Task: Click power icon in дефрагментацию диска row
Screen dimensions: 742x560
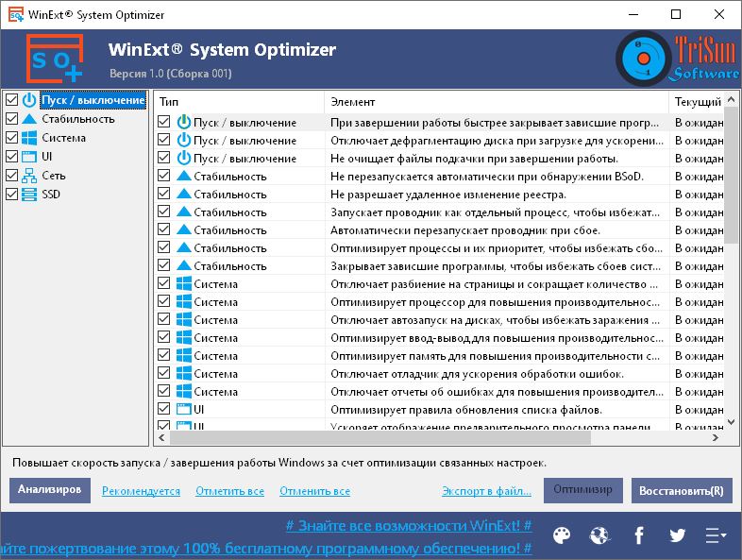Action: pyautogui.click(x=183, y=140)
